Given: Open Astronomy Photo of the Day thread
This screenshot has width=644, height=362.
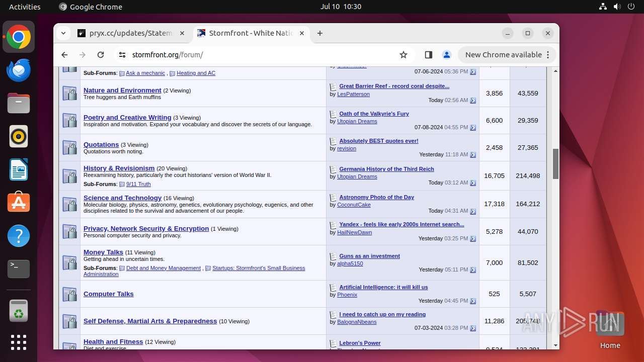Looking at the screenshot, I should (x=377, y=198).
